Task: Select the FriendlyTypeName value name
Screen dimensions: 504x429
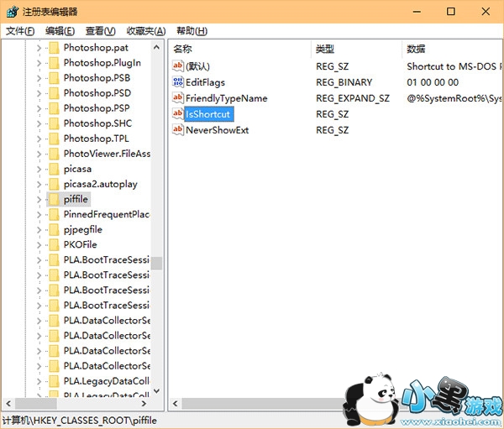Action: pyautogui.click(x=226, y=98)
